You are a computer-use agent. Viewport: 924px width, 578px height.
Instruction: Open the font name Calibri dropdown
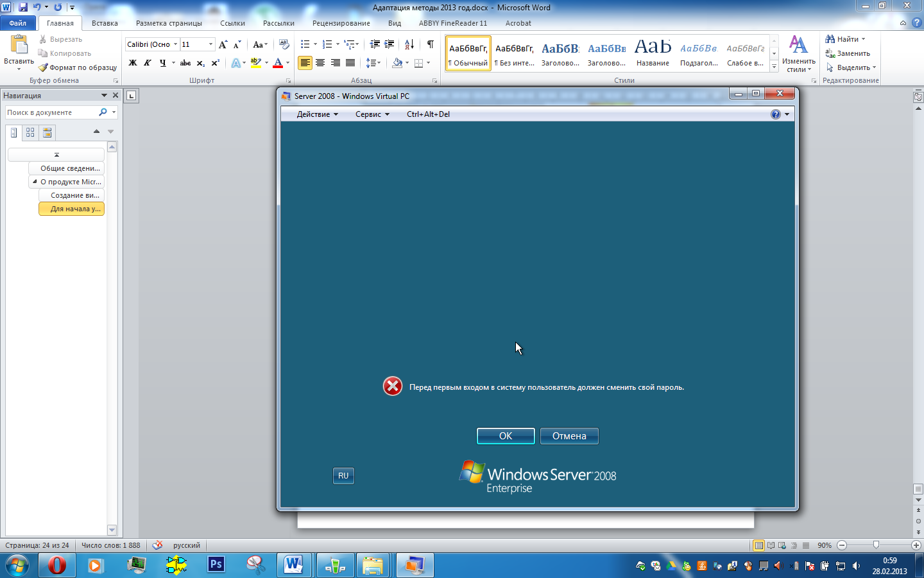pyautogui.click(x=175, y=44)
